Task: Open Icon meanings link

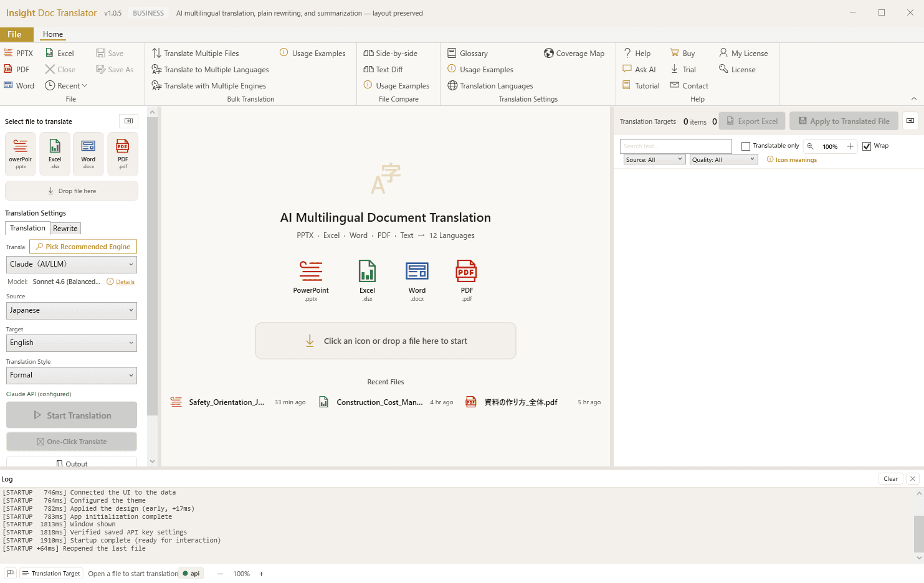Action: click(x=792, y=160)
